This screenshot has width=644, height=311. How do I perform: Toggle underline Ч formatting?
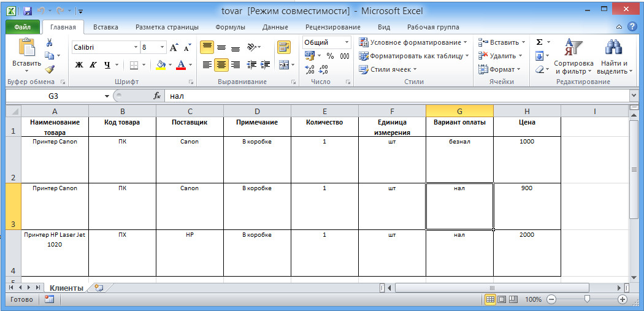[107, 64]
